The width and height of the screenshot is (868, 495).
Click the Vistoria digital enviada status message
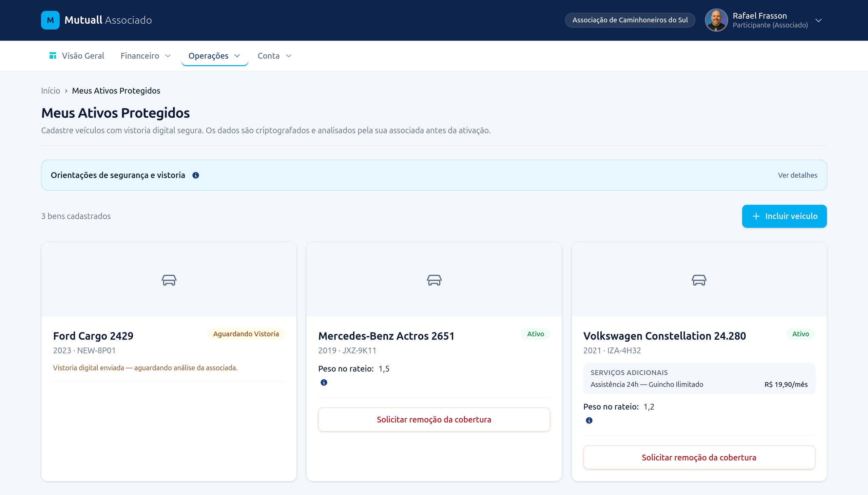click(145, 368)
